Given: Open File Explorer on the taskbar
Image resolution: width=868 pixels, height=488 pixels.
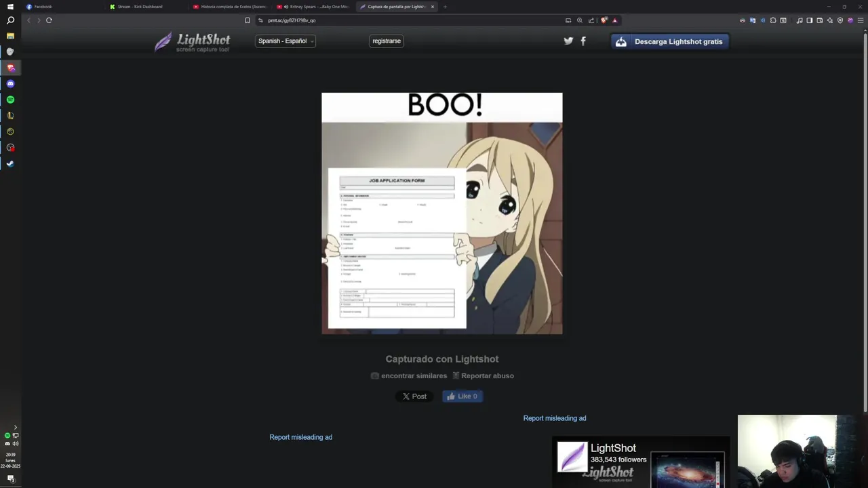Looking at the screenshot, I should (x=10, y=36).
